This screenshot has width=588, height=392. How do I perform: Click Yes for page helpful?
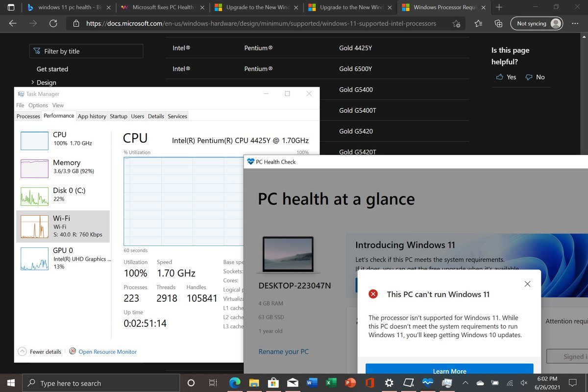506,77
